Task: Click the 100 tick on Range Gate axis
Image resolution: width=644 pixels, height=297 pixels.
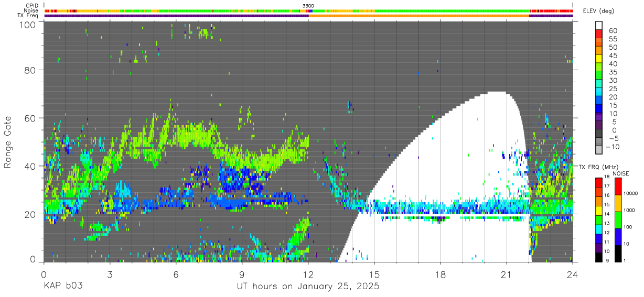Action: point(28,24)
